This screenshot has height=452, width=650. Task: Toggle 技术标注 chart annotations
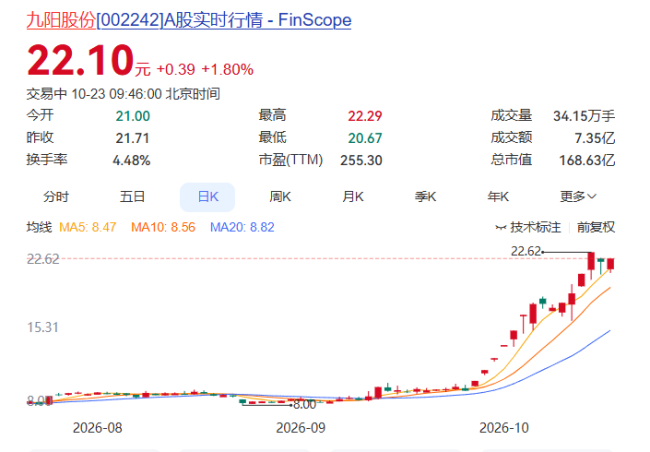tap(528, 227)
